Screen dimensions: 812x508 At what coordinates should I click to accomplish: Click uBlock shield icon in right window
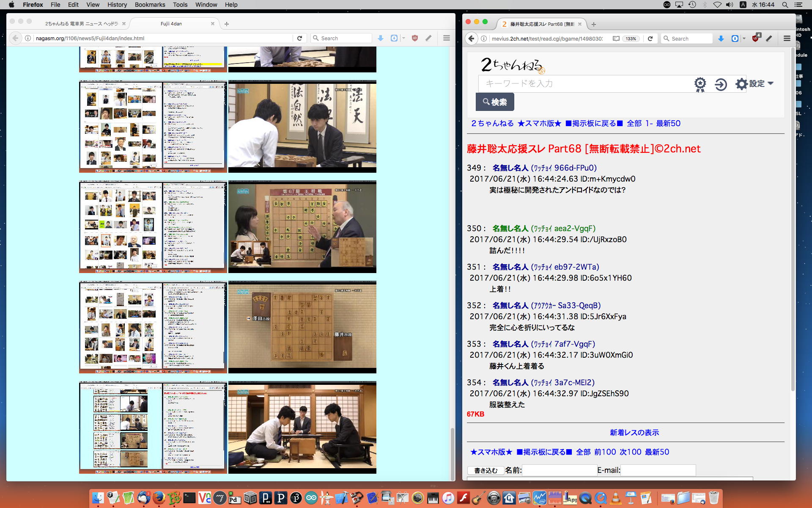tap(756, 38)
